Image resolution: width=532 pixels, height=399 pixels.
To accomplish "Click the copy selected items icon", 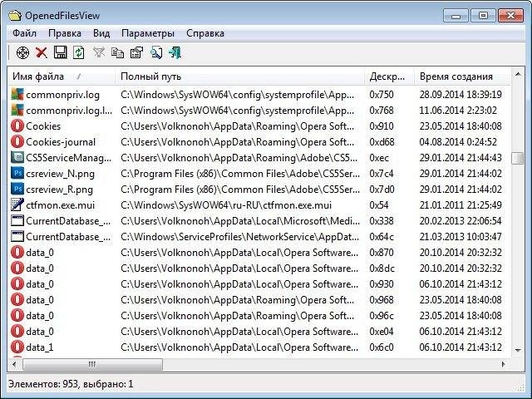I will pyautogui.click(x=118, y=53).
